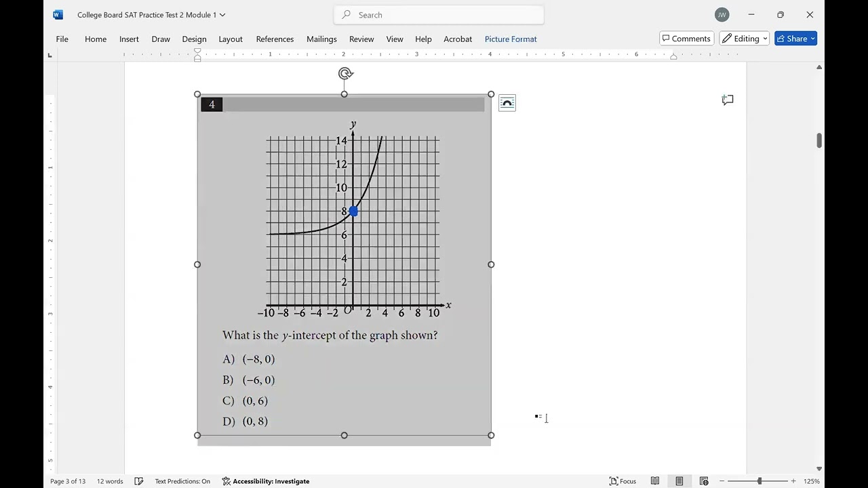The height and width of the screenshot is (488, 868).
Task: Click the Share button
Action: tap(795, 39)
